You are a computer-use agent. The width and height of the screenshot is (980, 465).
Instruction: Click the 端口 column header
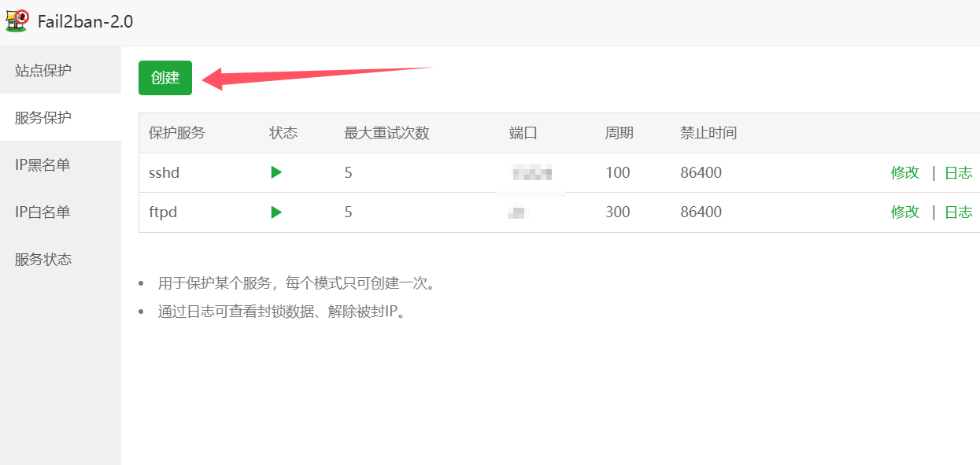point(523,133)
